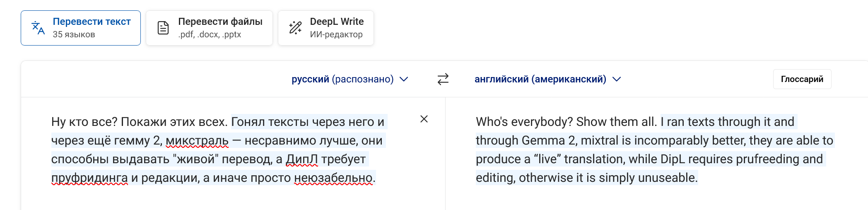This screenshot has width=868, height=210.
Task: Open source language selector "русский (распознано)"
Action: tap(342, 79)
